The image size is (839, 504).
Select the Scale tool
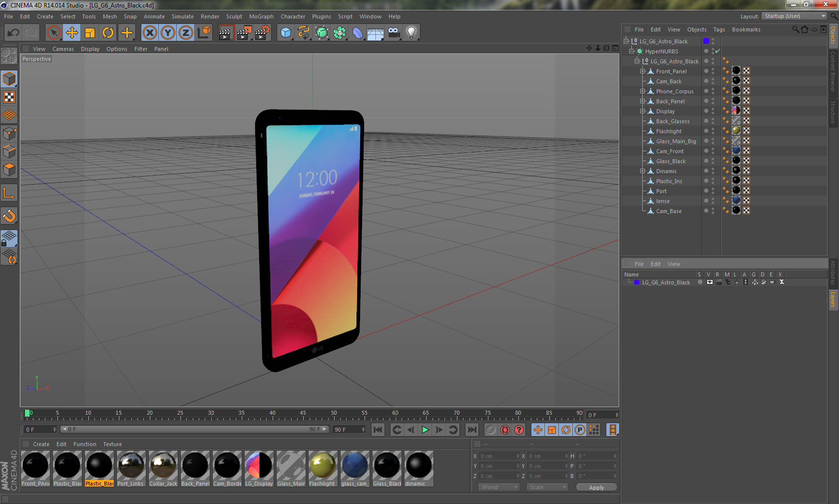click(90, 33)
